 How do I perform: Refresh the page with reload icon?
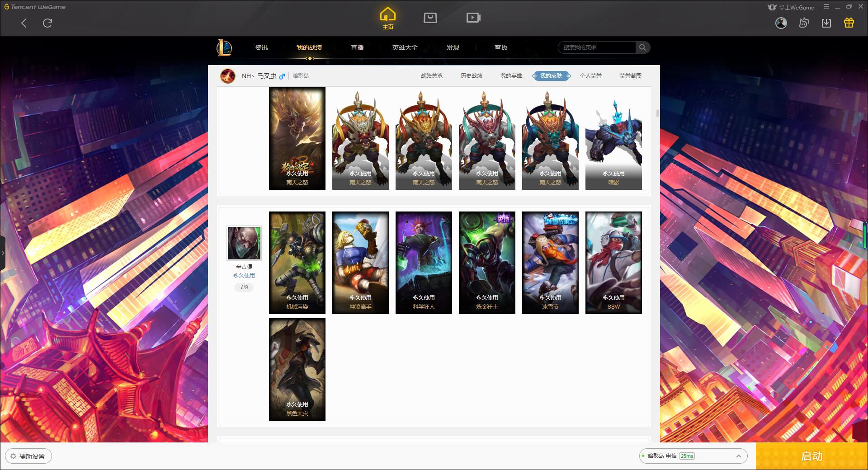point(47,23)
